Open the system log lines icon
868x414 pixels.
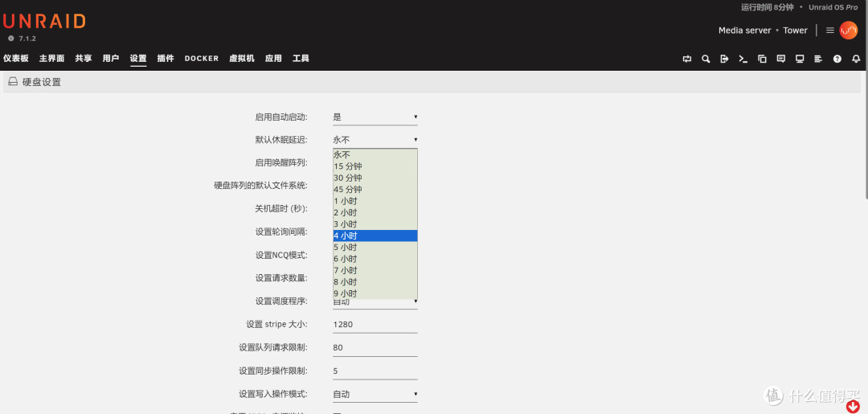click(818, 59)
